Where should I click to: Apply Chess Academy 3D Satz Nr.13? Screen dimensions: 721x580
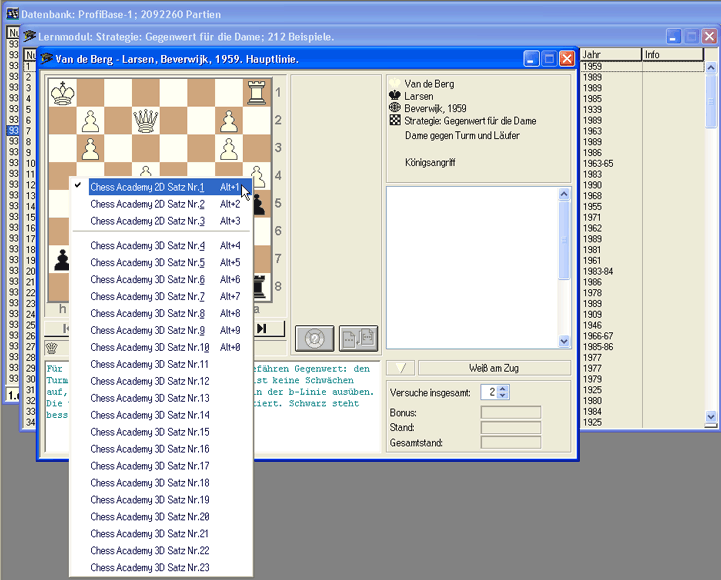162,398
